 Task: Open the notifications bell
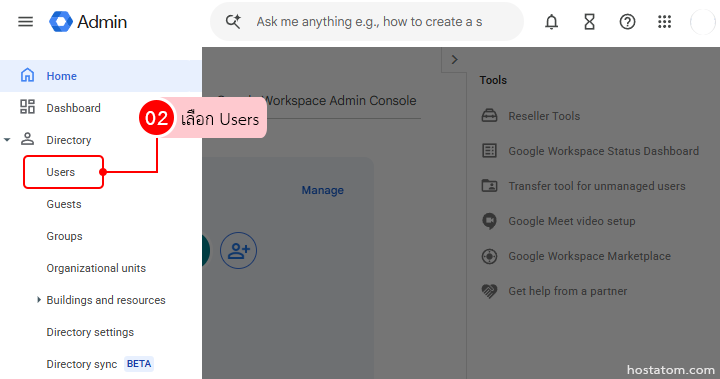click(x=551, y=22)
